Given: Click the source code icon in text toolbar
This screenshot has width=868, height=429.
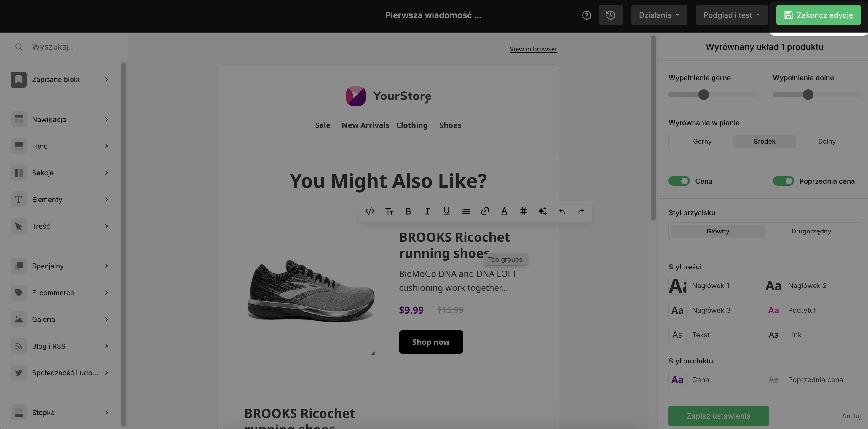Looking at the screenshot, I should pyautogui.click(x=370, y=211).
